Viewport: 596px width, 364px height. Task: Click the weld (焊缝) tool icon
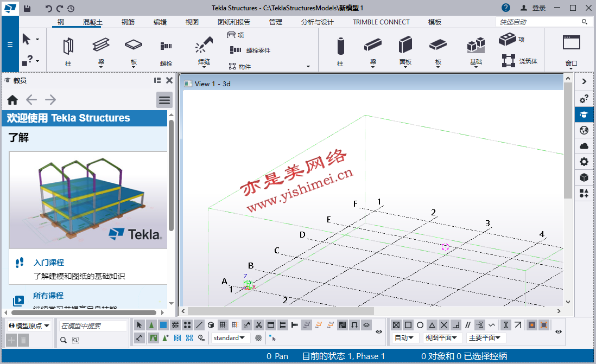pyautogui.click(x=204, y=45)
